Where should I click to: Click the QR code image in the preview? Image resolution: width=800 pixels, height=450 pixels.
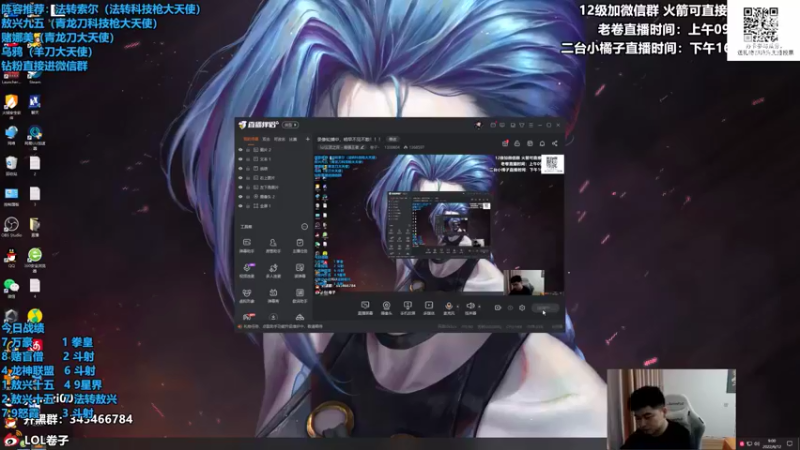click(x=552, y=164)
